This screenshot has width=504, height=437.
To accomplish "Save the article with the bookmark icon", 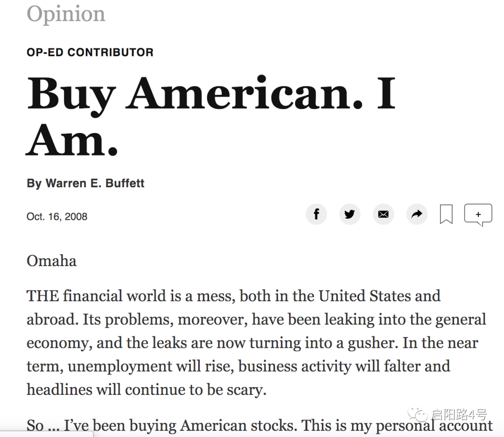I will pyautogui.click(x=446, y=215).
